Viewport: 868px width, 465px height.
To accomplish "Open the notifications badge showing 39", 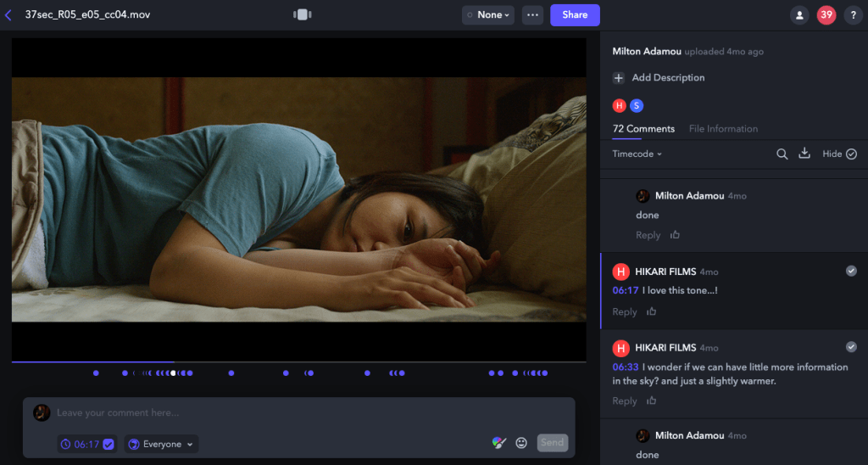I will point(826,15).
